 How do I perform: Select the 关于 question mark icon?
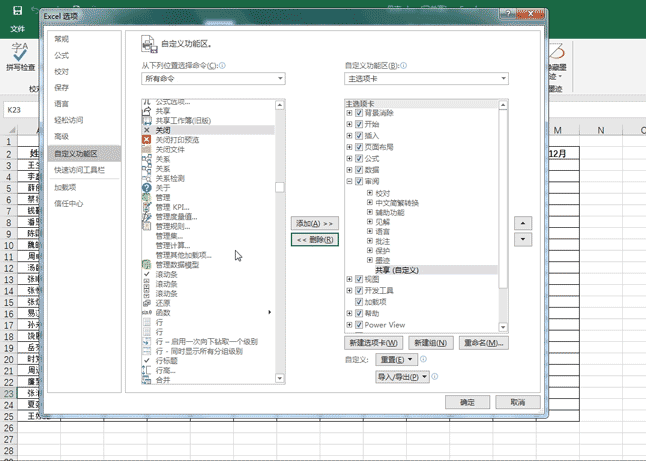click(x=146, y=188)
